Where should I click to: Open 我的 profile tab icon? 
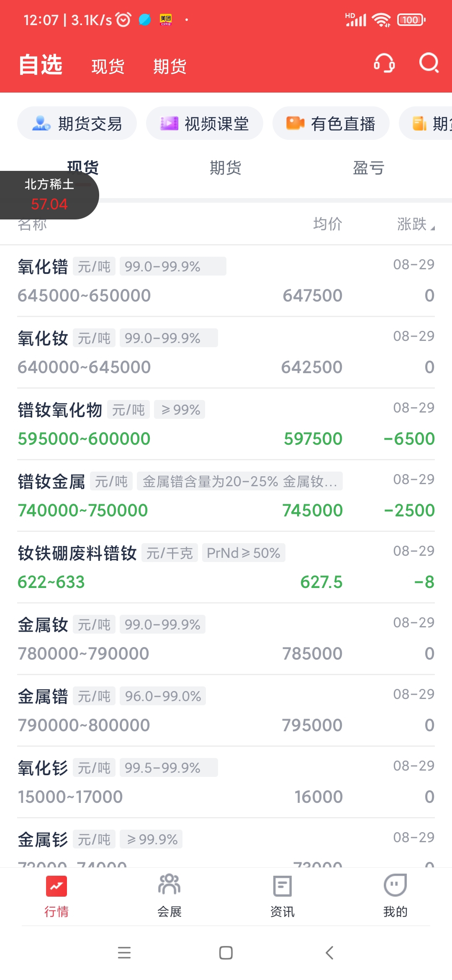[395, 885]
